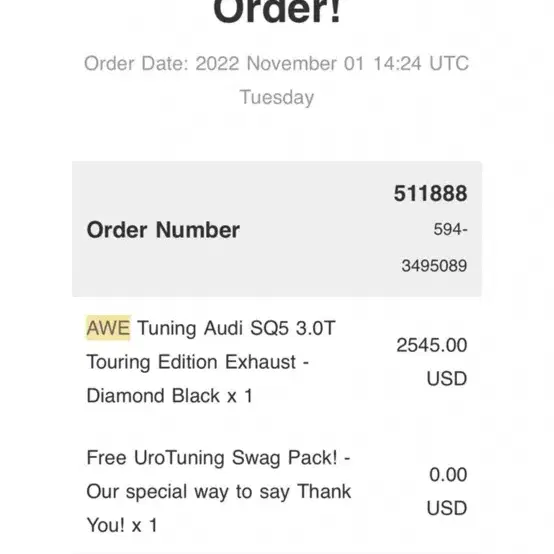Select the word Tuesday

[x=277, y=98]
